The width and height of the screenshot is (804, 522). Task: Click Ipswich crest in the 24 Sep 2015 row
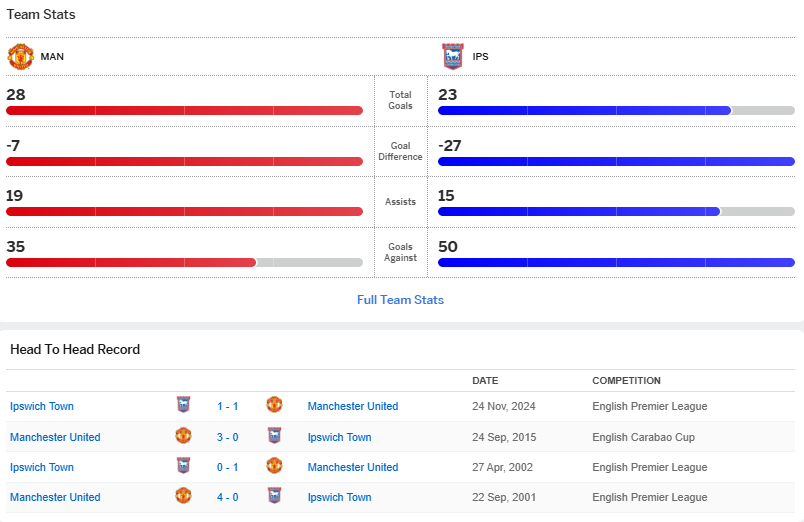[x=274, y=437]
